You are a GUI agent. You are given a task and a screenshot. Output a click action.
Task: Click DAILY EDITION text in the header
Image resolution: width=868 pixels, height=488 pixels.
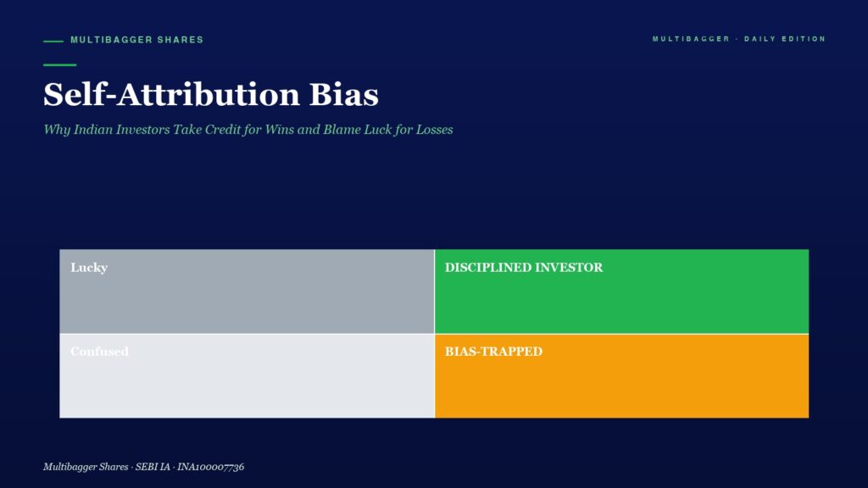coord(784,39)
